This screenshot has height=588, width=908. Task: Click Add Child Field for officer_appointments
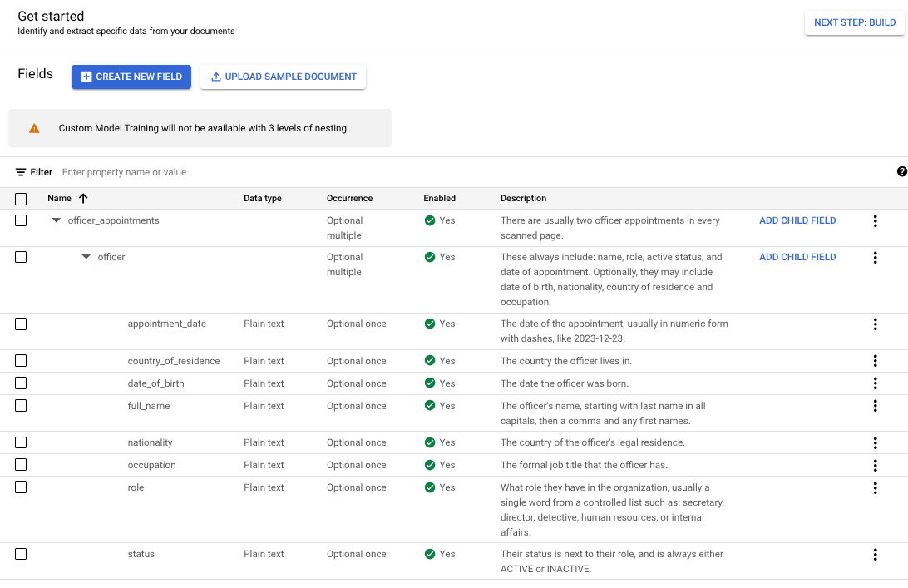(797, 221)
